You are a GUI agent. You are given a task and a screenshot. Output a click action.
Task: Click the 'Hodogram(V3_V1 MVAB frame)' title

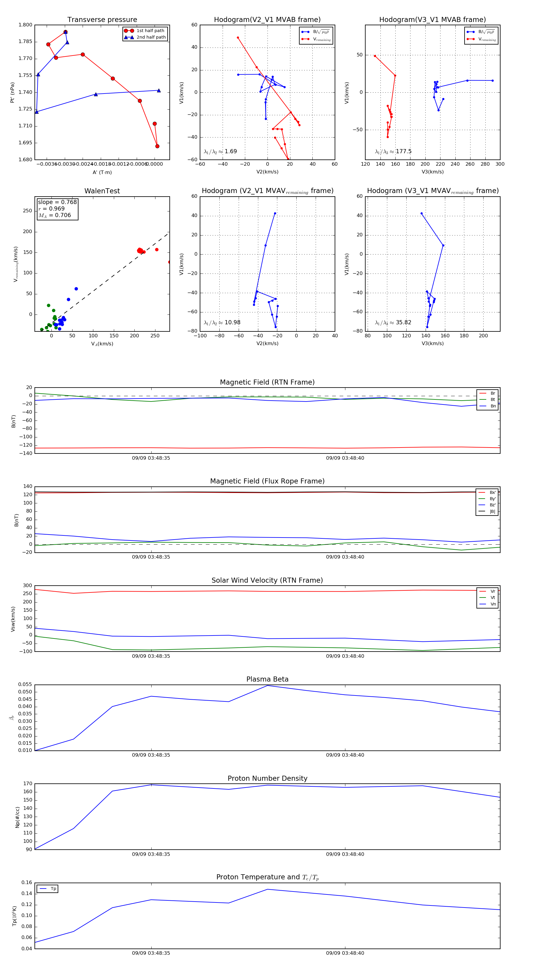tap(432, 20)
